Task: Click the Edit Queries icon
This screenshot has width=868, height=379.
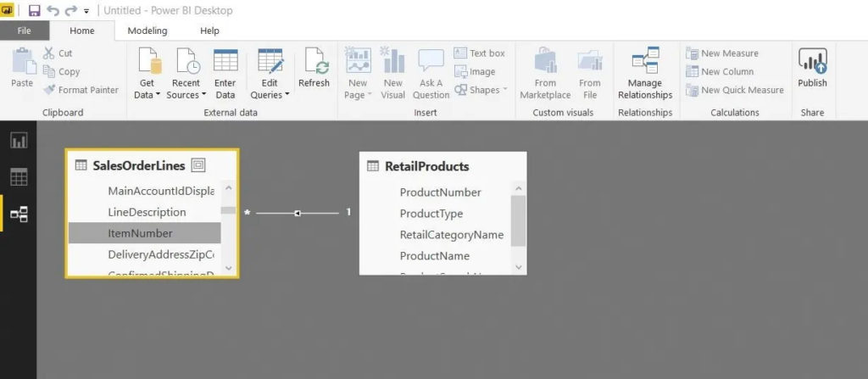Action: [x=270, y=61]
